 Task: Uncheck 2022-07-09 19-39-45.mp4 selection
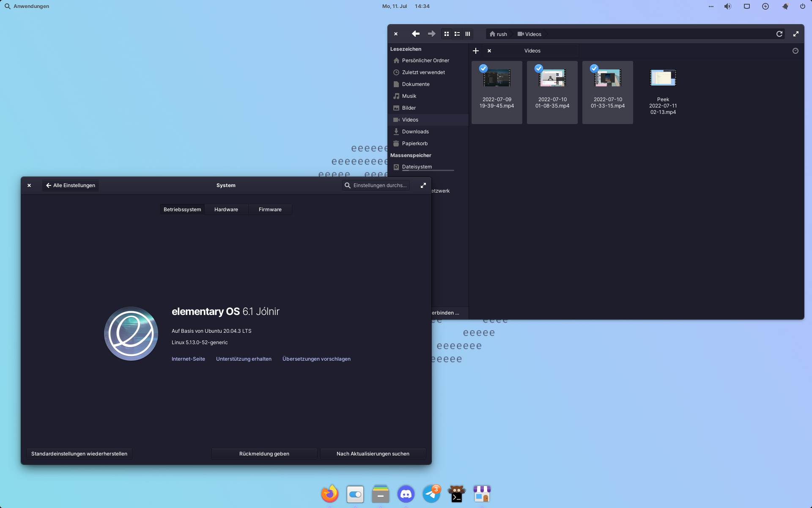coord(483,68)
